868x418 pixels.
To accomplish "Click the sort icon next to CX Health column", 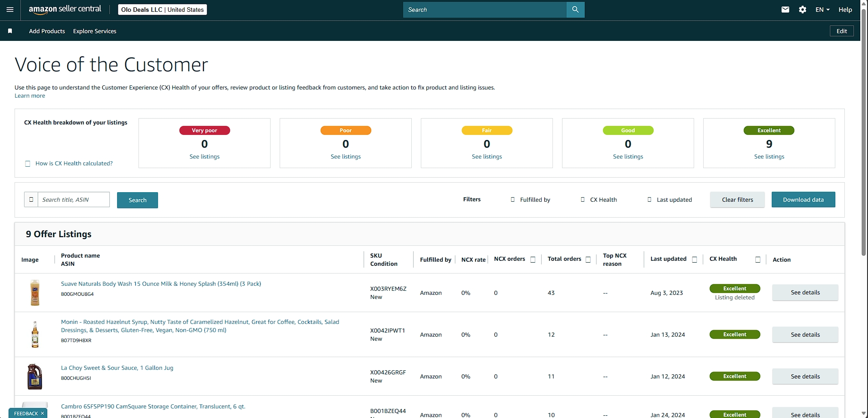I will pos(758,259).
